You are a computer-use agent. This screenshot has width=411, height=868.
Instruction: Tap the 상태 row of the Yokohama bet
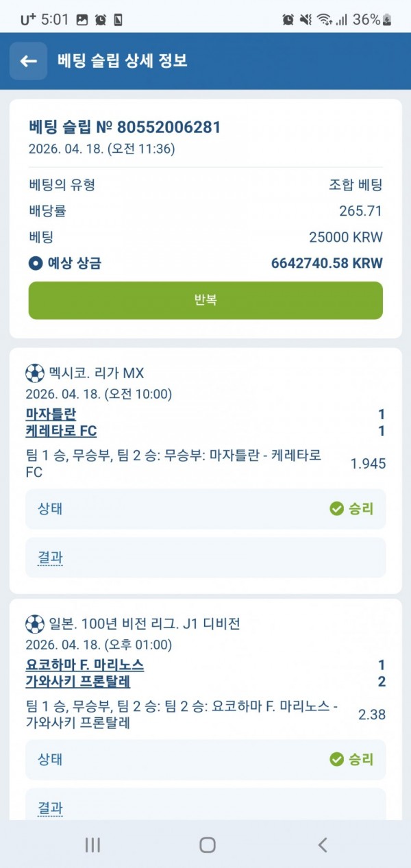coord(206,759)
